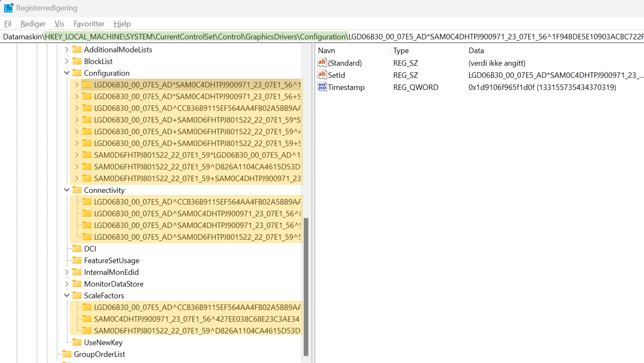Expand LGD06B30...AD^CCB36B9 key under Configuration
Viewport: 644px width, 363px height.
[77, 108]
